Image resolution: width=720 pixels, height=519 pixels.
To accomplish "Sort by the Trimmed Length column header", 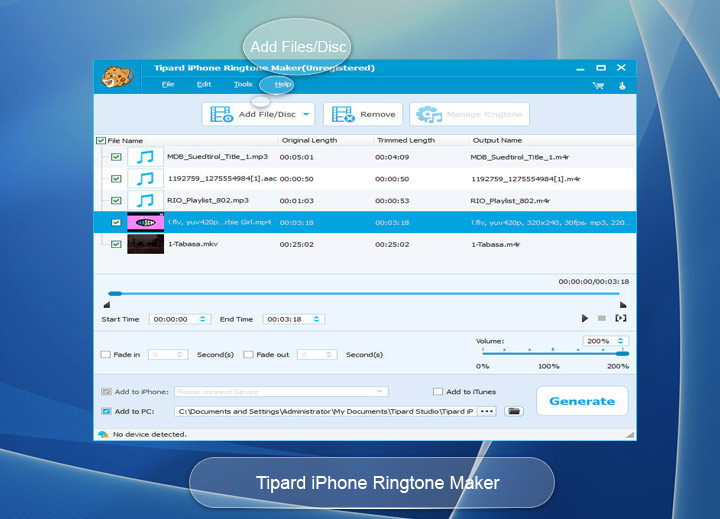I will pos(406,141).
